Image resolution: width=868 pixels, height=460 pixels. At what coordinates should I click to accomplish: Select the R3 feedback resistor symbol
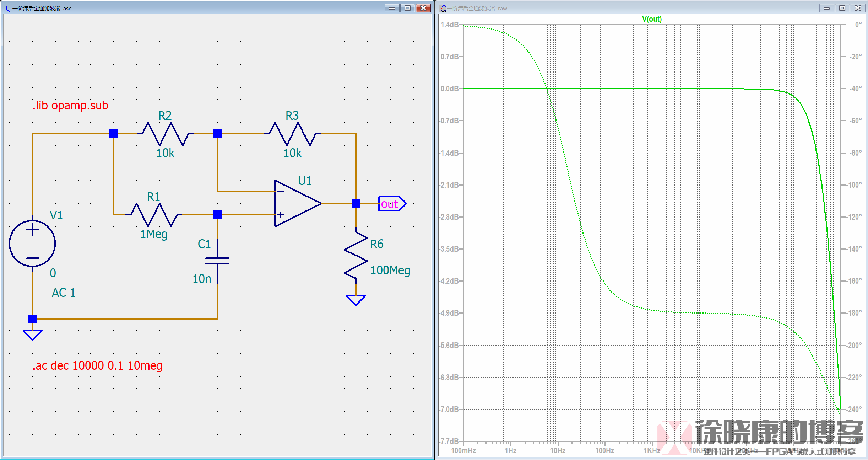tap(292, 134)
